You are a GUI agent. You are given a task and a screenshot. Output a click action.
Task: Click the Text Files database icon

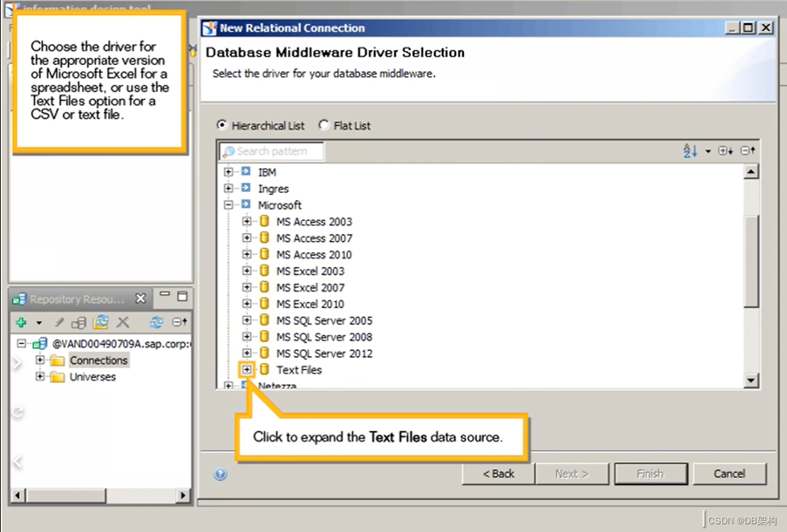pyautogui.click(x=264, y=370)
